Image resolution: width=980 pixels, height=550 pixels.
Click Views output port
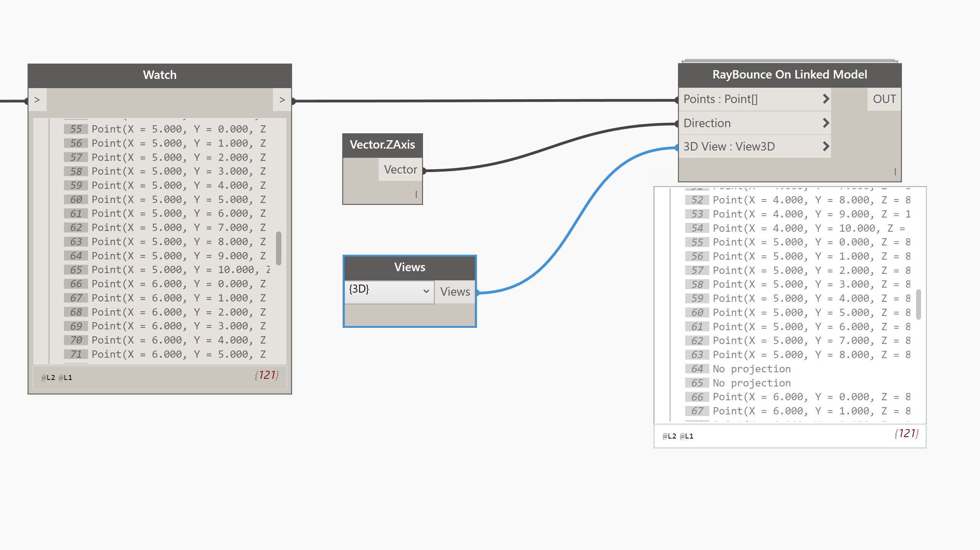point(455,292)
